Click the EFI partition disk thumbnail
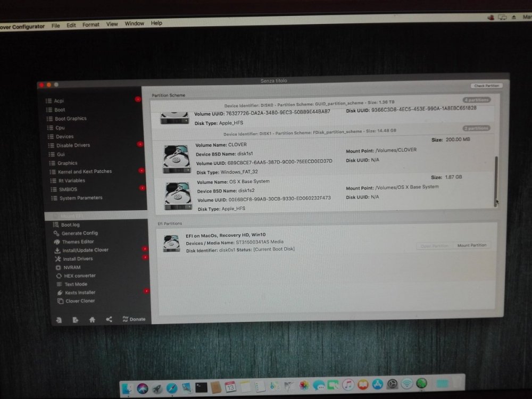This screenshot has width=532, height=399. pos(172,243)
